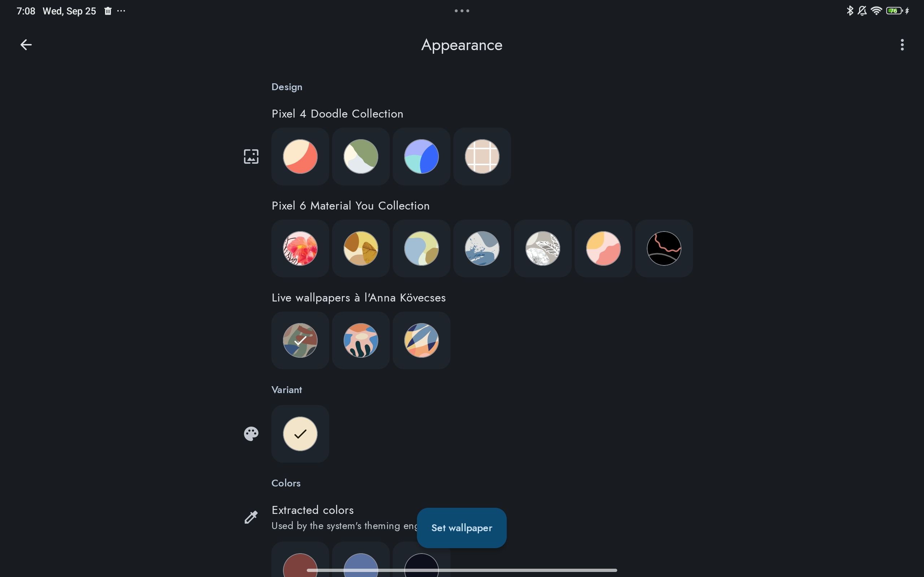This screenshot has height=577, width=924.
Task: Expand the Variant section options
Action: point(252,433)
